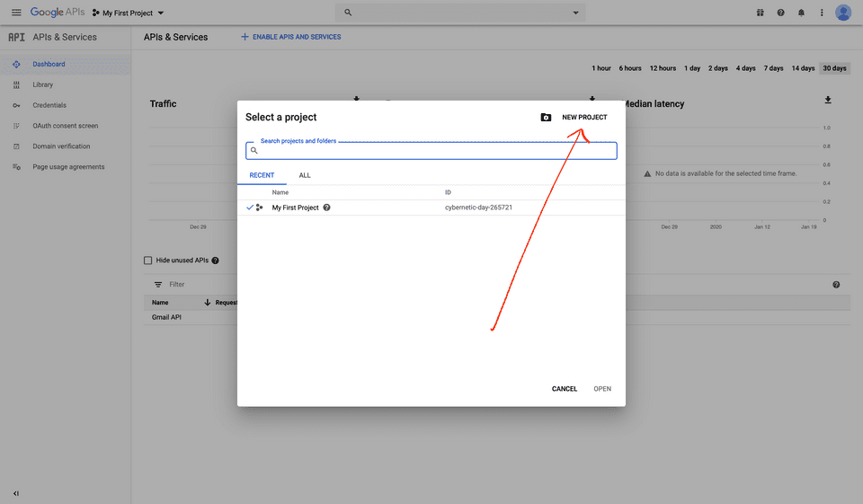Select the 12 hours time range

[663, 68]
